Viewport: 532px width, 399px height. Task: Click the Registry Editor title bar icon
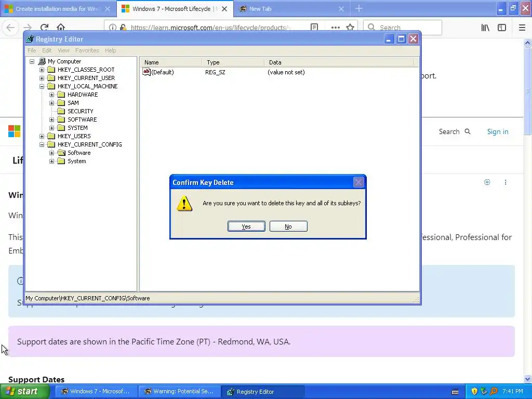coord(30,39)
